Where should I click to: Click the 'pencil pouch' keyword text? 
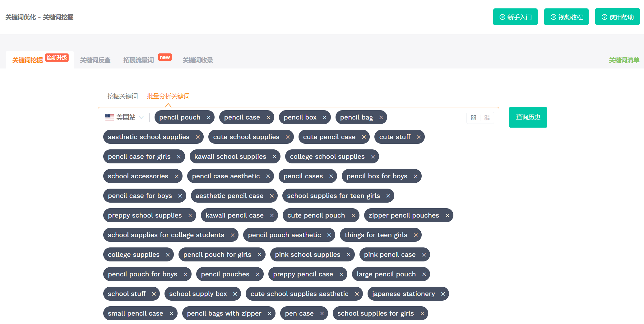[180, 117]
